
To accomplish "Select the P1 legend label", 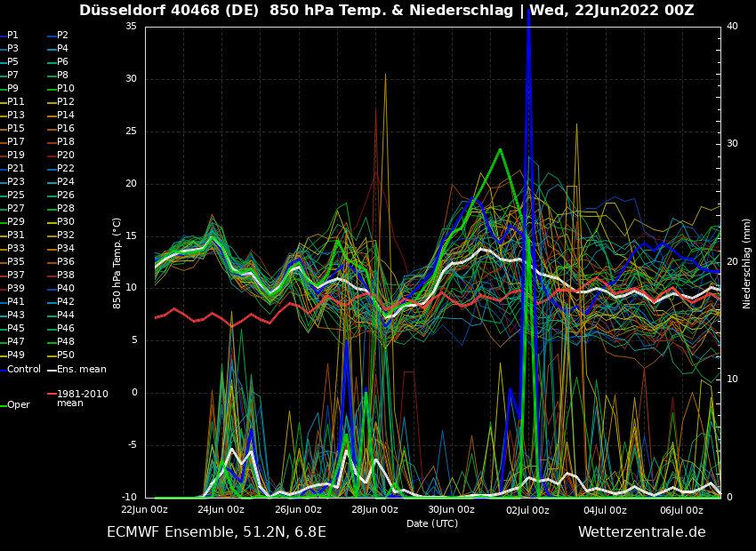I will click(x=12, y=36).
